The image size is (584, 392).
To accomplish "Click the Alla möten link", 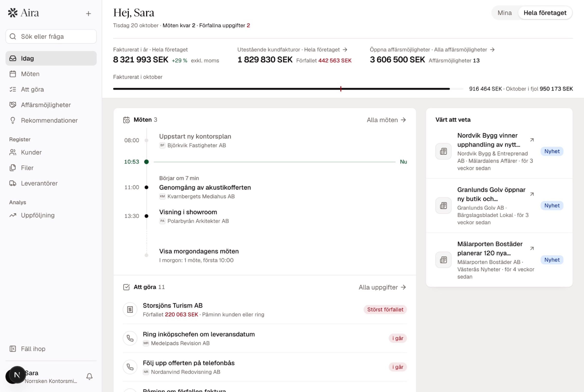I will click(x=386, y=120).
